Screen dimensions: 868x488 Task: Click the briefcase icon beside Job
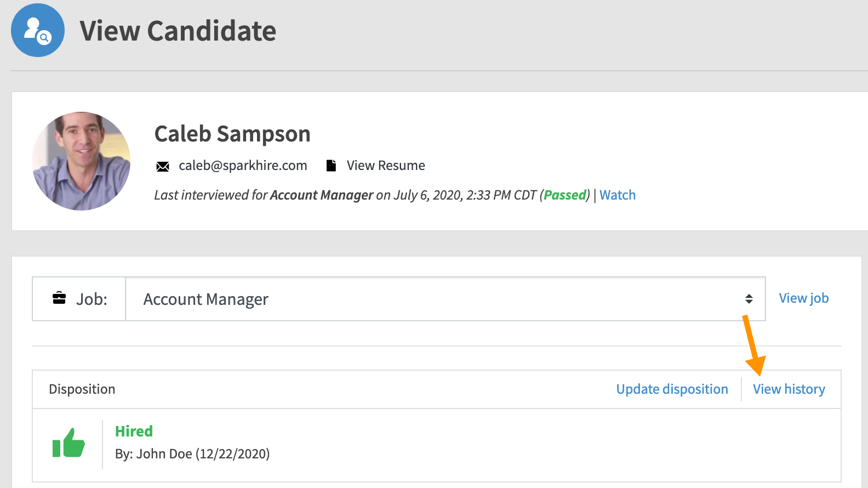pos(59,298)
